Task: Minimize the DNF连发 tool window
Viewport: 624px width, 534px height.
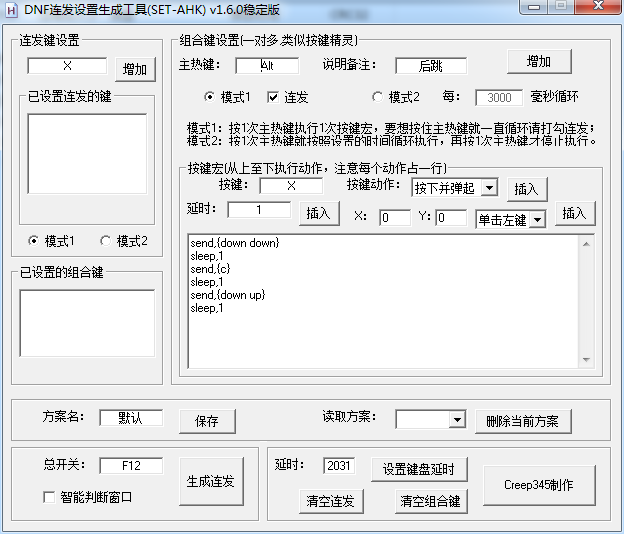Action: coord(534,6)
